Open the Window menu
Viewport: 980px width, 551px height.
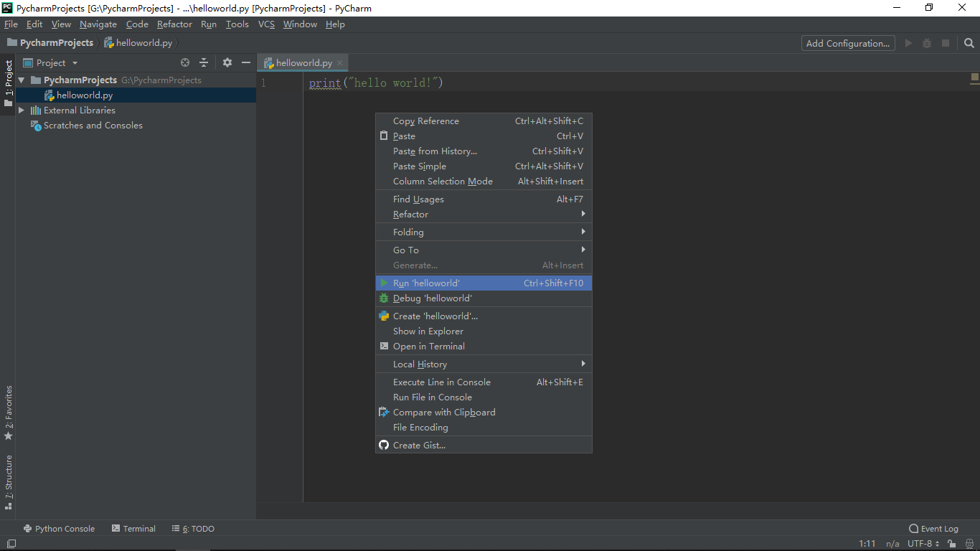pyautogui.click(x=300, y=24)
